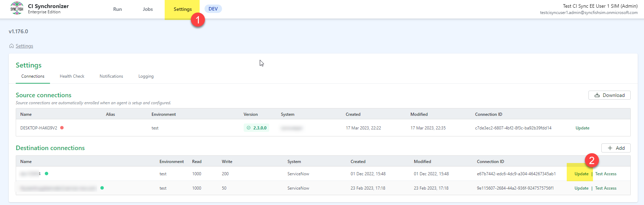644x205 pixels.
Task: Click the version number v1.176.0
Action: pyautogui.click(x=19, y=31)
